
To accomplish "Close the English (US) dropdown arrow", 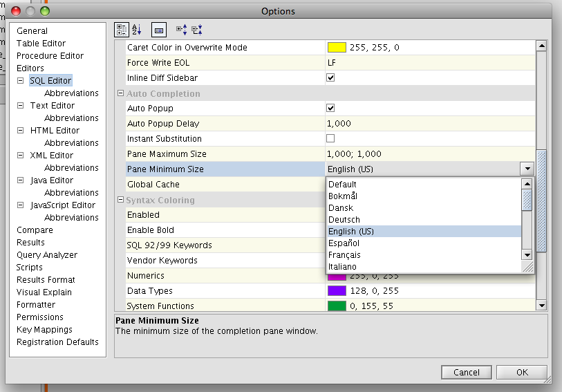I will (527, 169).
